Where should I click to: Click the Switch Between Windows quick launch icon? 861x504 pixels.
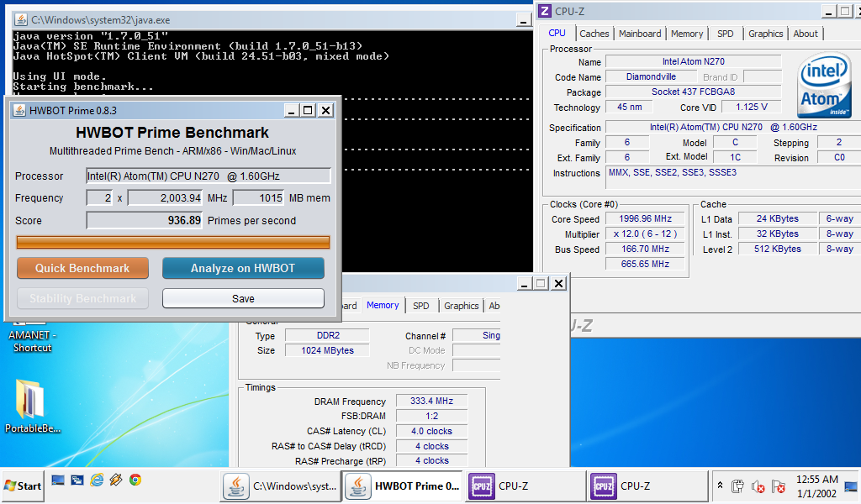77,480
